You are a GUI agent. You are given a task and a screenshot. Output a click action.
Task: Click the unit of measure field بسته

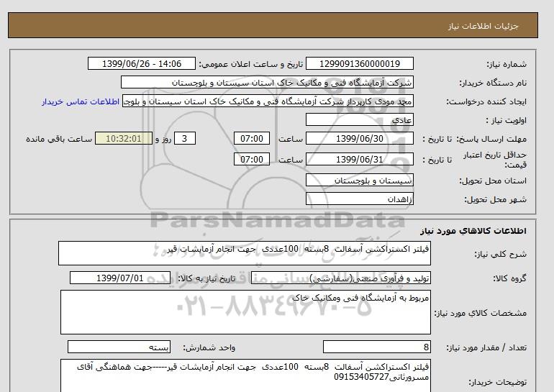click(119, 347)
